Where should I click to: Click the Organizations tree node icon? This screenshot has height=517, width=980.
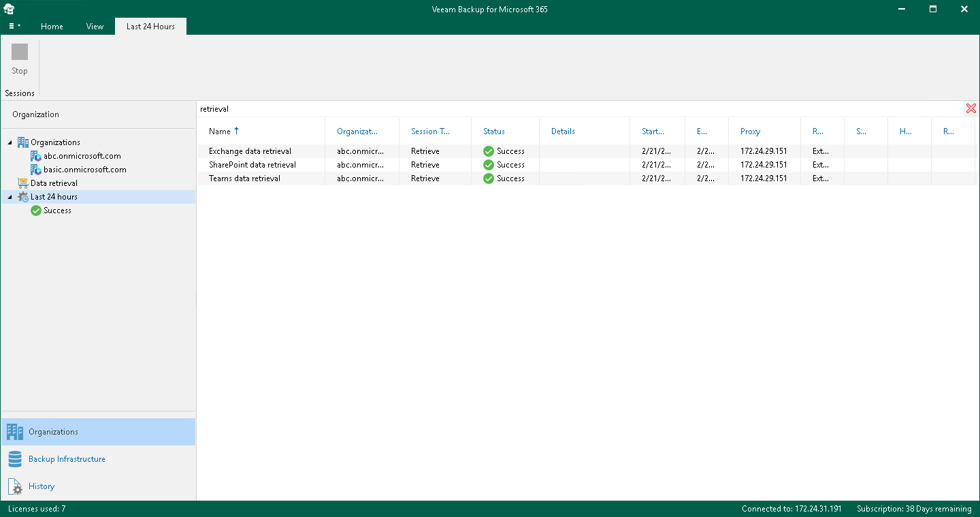[x=22, y=142]
